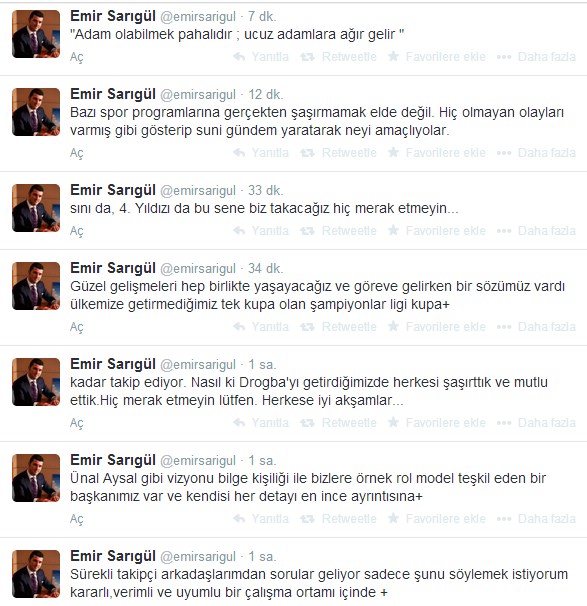The height and width of the screenshot is (606, 587).
Task: Reply to the 'Adam olabilmek pahalıdır' tweet
Action: click(x=261, y=57)
